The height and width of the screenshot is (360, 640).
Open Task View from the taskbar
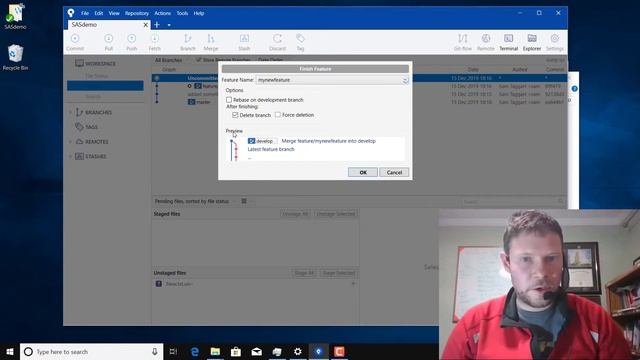173,351
